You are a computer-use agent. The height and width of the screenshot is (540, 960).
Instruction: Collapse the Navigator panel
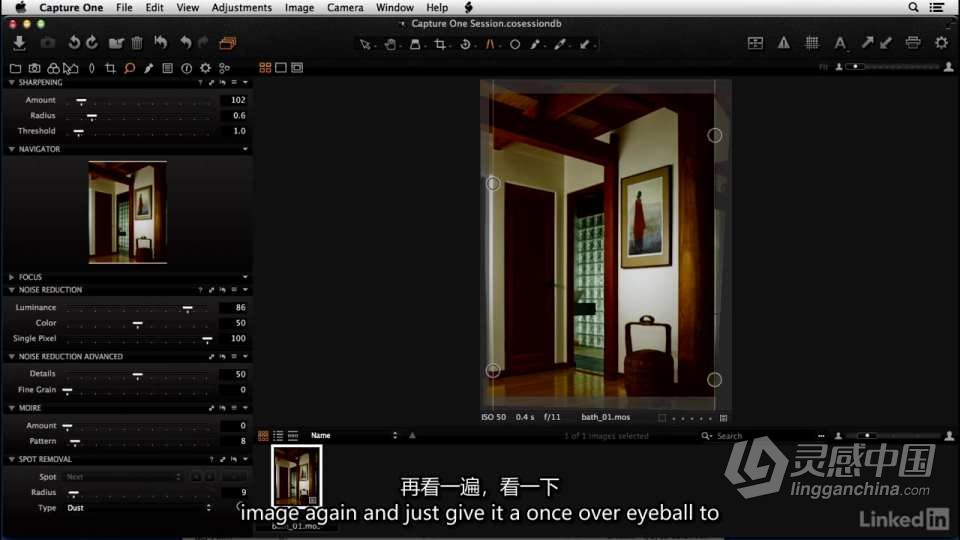pyautogui.click(x=12, y=149)
